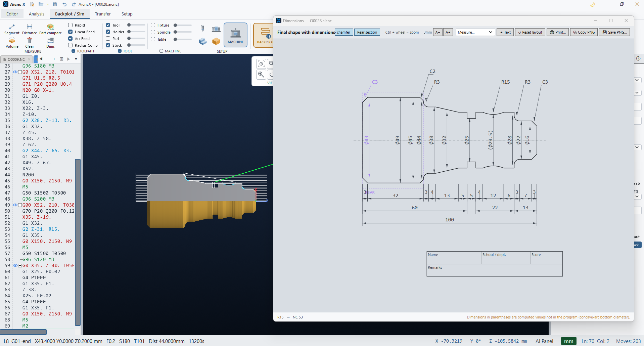Click the MACHINE setup button
644x346 pixels.
coord(235,35)
